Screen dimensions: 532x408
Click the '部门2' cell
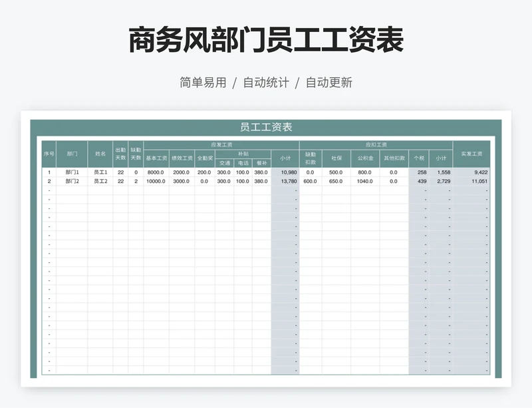(x=72, y=182)
